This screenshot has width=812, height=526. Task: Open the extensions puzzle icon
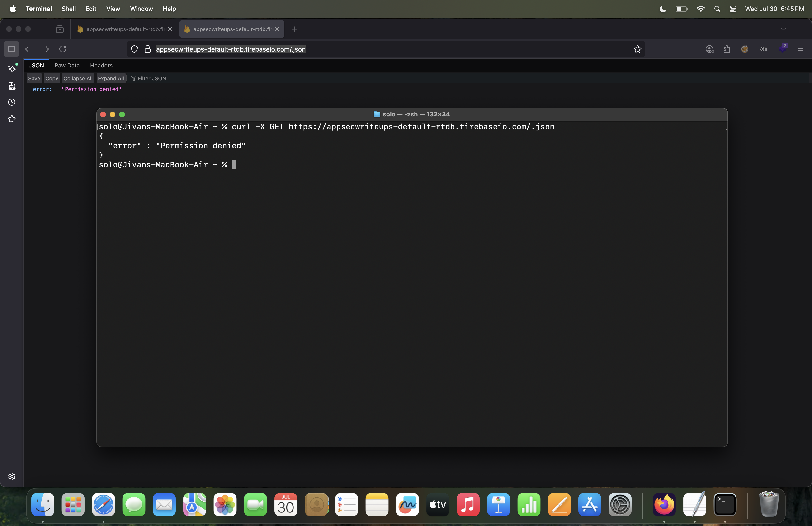click(x=727, y=49)
